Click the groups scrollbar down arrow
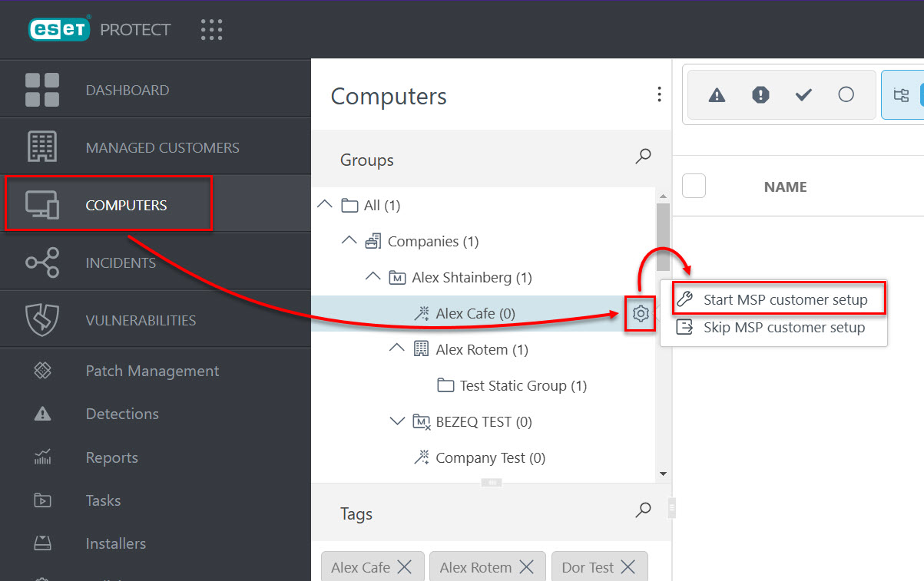 (x=663, y=474)
